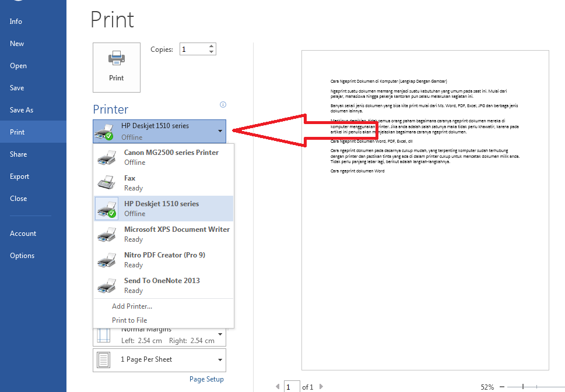The width and height of the screenshot is (565, 392).
Task: Click the 1 Page Per Sheet page icon
Action: point(103,360)
